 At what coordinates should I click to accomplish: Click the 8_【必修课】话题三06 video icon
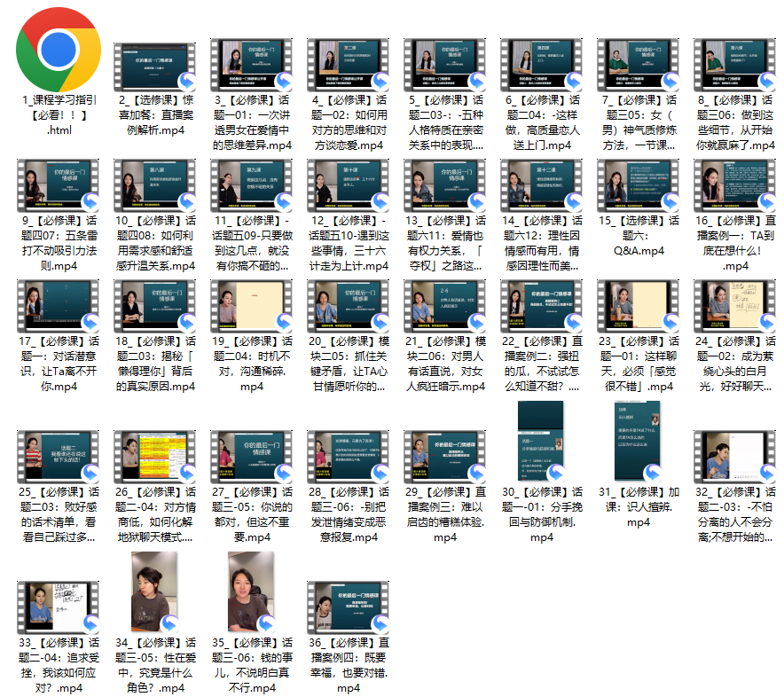(735, 63)
